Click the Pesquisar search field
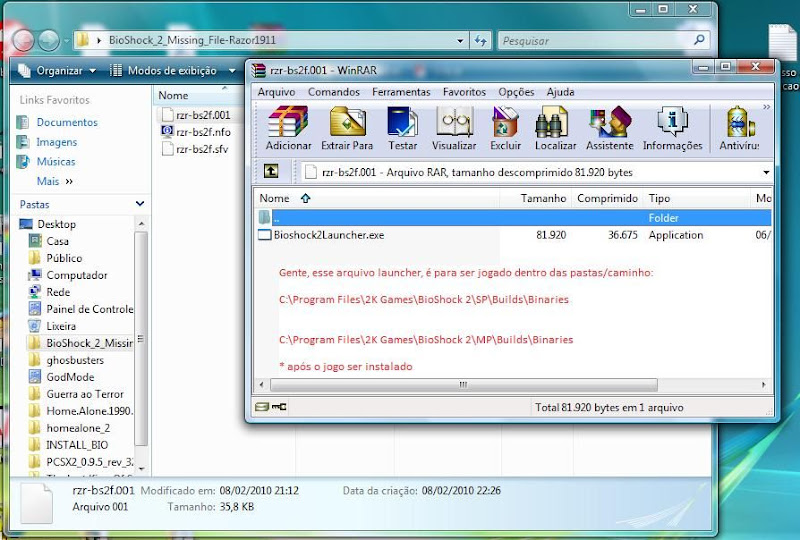This screenshot has width=800, height=540. 594,41
